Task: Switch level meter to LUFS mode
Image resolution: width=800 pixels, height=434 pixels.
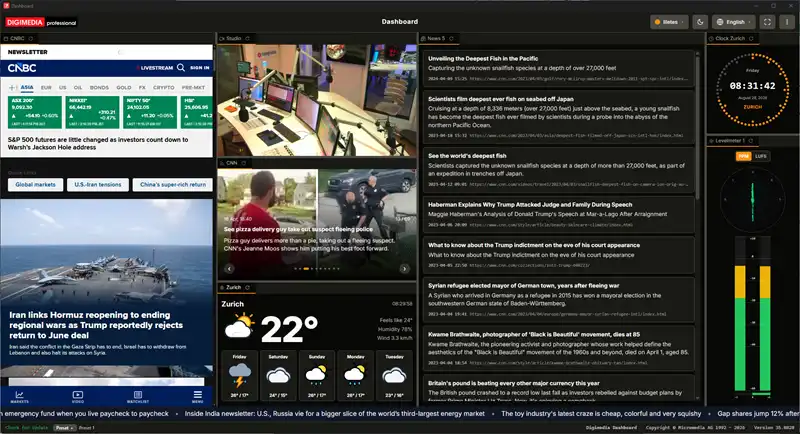Action: coord(761,157)
